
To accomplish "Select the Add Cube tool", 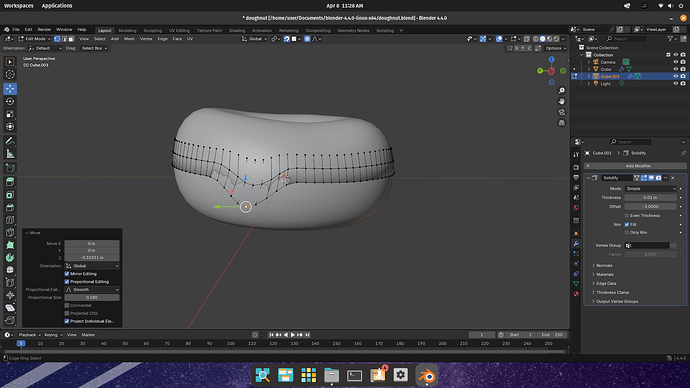I will [10, 168].
